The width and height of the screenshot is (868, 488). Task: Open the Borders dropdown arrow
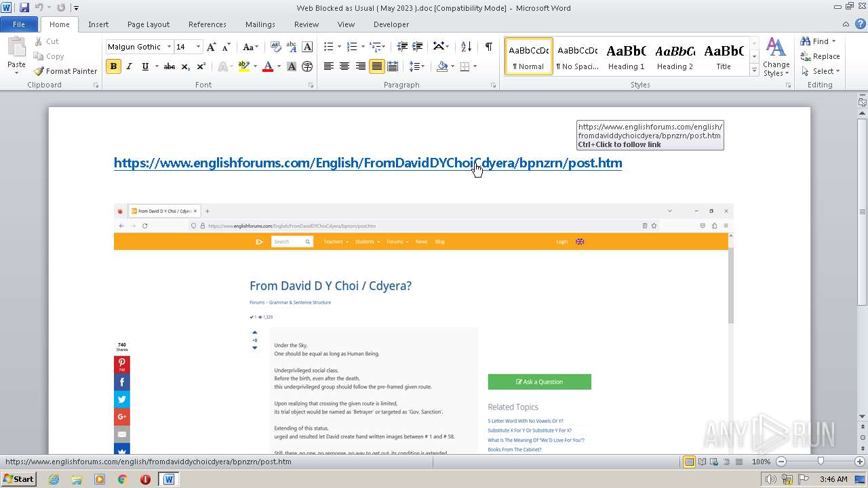475,66
